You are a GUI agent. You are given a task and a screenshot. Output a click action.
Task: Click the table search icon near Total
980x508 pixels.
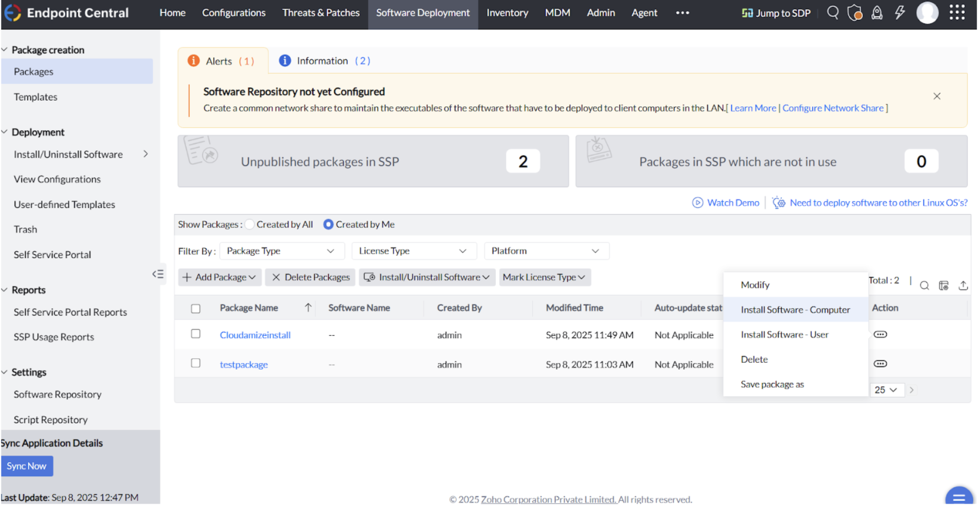click(924, 285)
